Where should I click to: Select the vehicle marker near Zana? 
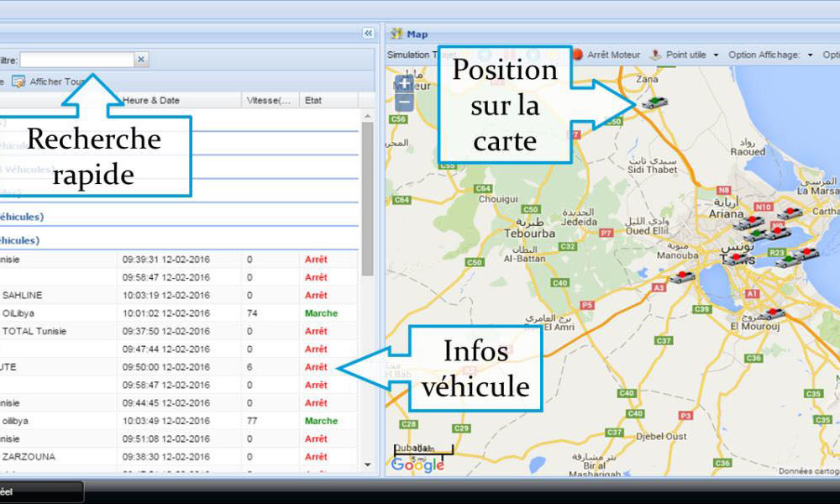656,102
